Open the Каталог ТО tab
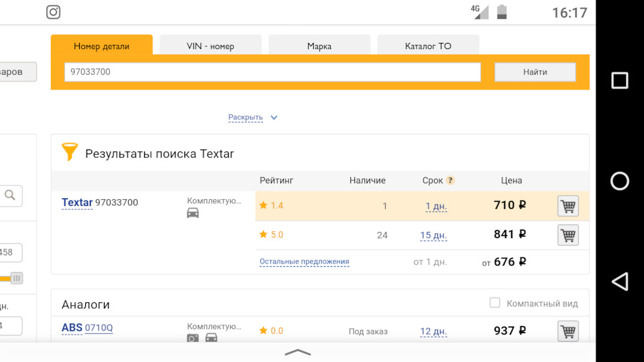644x362 pixels. point(428,46)
